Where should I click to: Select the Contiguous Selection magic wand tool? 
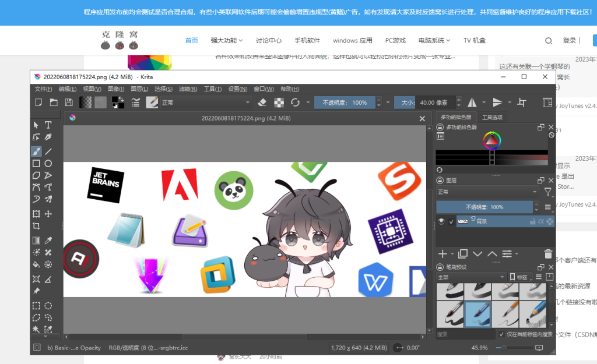coord(36,329)
